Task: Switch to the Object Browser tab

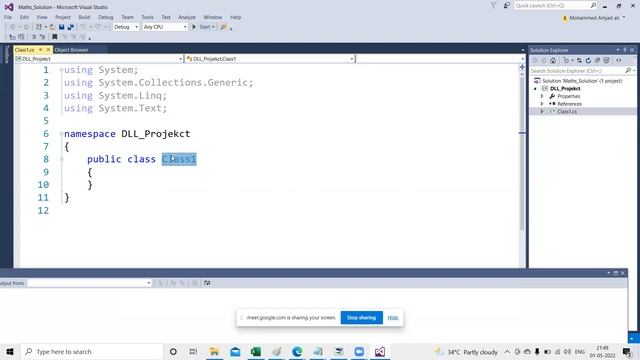Action: (x=71, y=50)
